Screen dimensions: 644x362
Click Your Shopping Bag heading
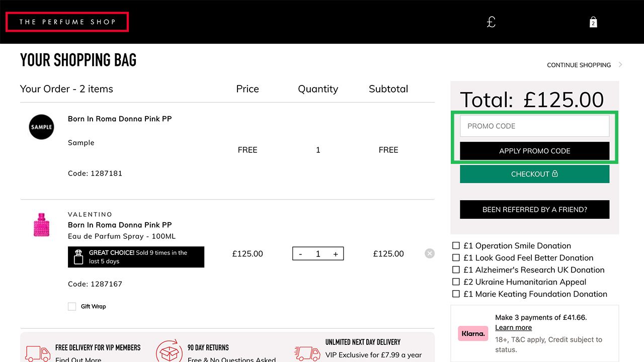78,60
